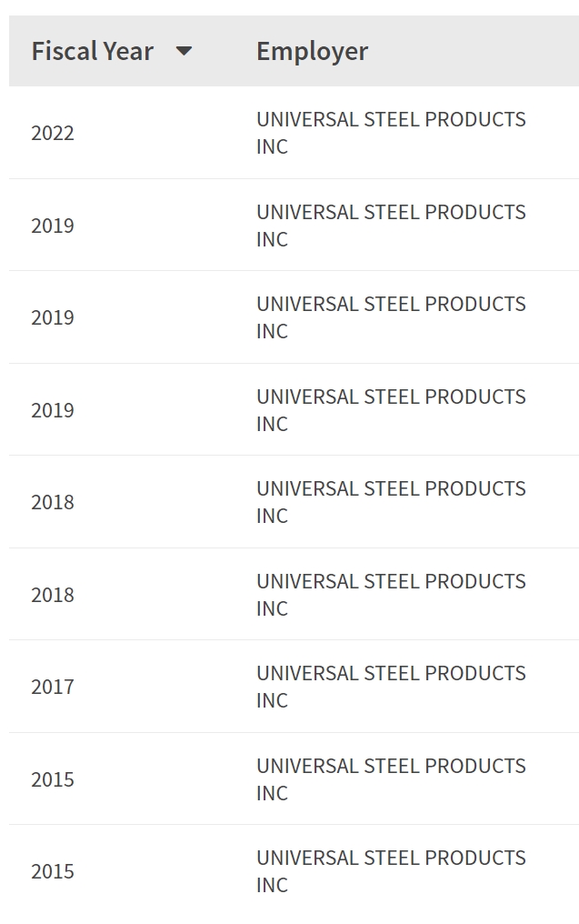
Task: Click the second 2018 fiscal year cell
Action: [x=53, y=595]
